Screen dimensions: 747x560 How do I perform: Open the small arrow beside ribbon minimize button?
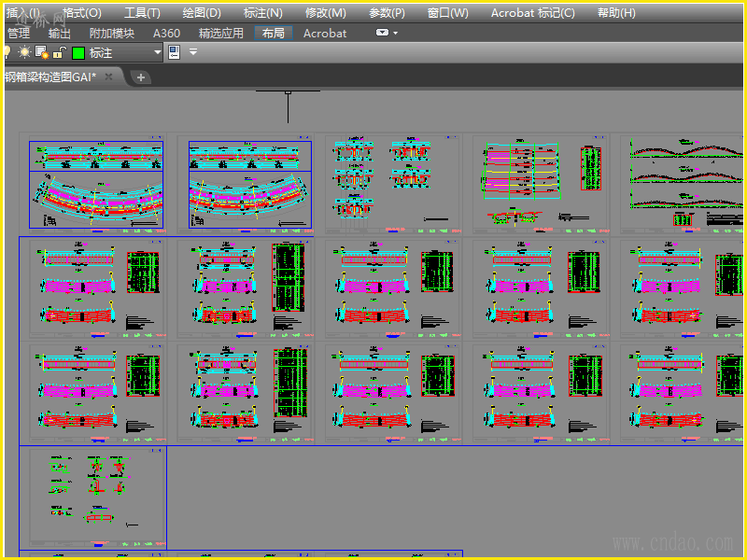point(396,33)
